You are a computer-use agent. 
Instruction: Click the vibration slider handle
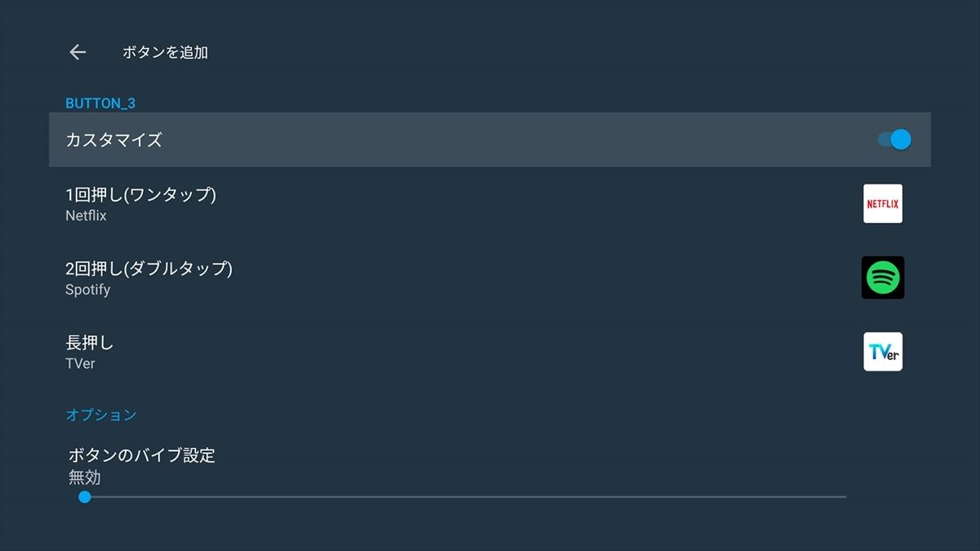coord(84,496)
